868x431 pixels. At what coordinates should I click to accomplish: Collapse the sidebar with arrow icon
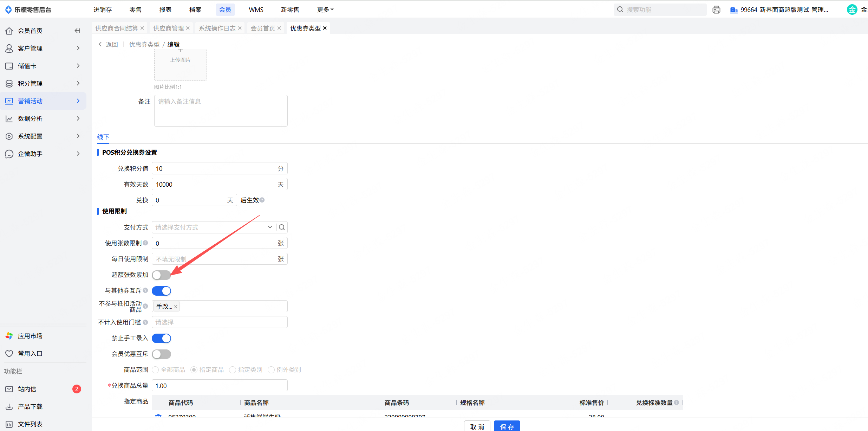(x=78, y=31)
